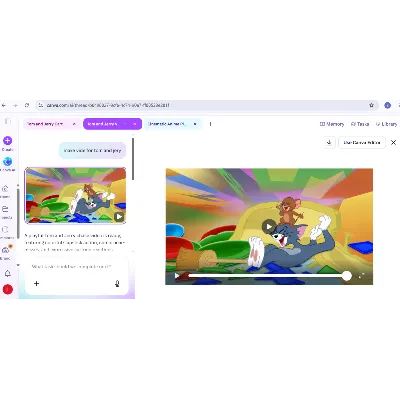Reload the page in browser
The height and width of the screenshot is (400, 400).
(x=27, y=105)
